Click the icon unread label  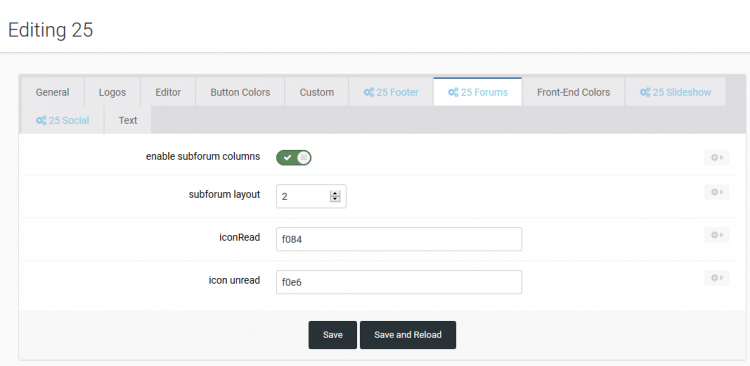coord(234,280)
